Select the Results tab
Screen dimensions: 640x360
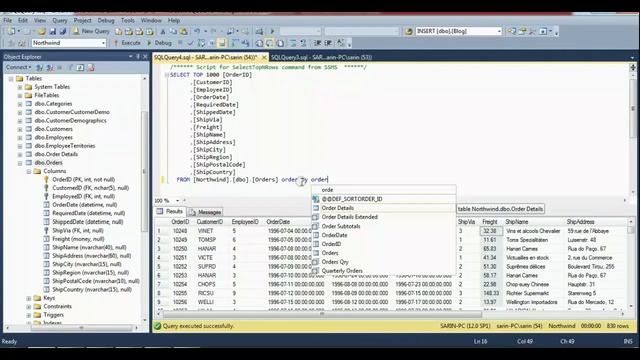click(x=170, y=211)
